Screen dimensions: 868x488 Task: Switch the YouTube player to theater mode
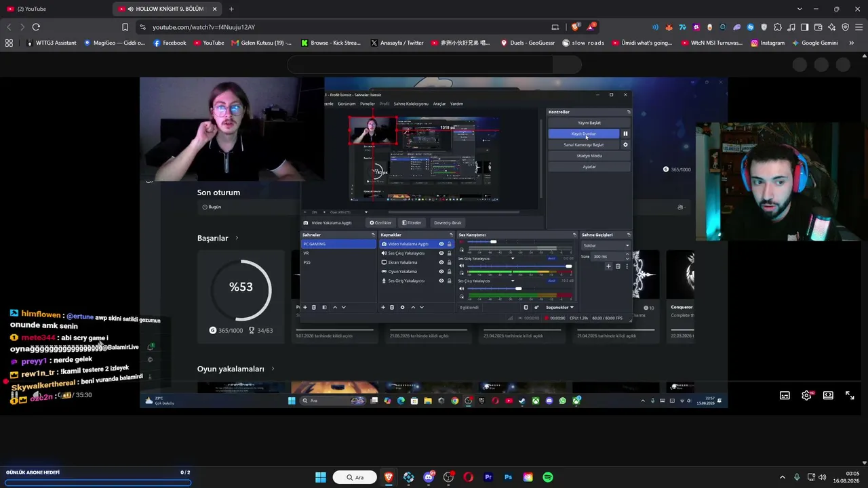[x=828, y=396]
